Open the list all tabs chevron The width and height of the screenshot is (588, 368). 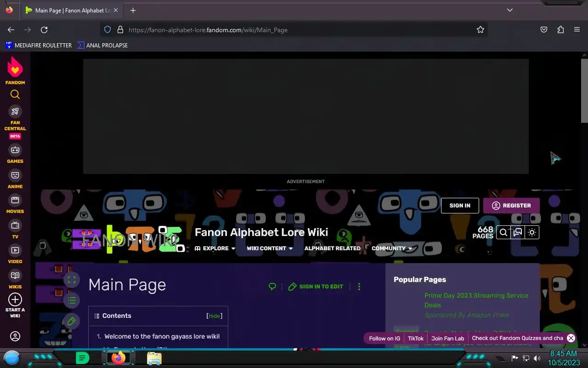coord(510,10)
